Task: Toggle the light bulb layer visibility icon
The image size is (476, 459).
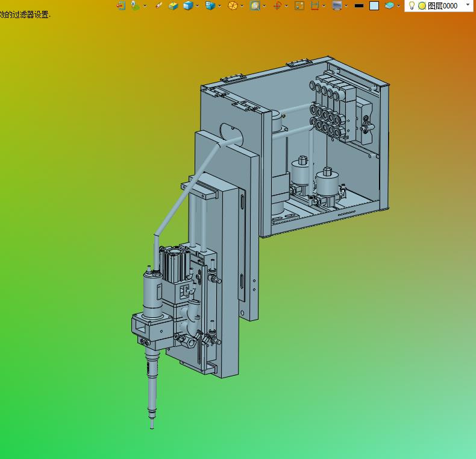Action: [412, 5]
